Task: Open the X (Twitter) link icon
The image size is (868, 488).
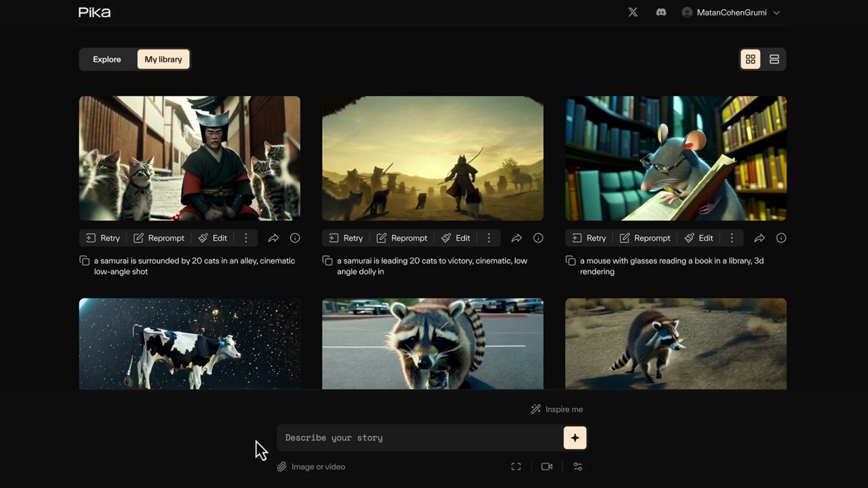Action: [633, 12]
